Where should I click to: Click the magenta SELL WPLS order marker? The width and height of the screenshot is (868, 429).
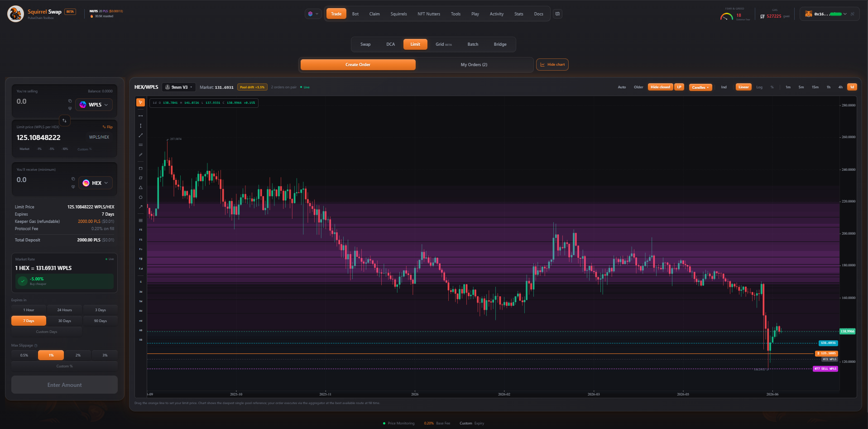[x=825, y=369]
